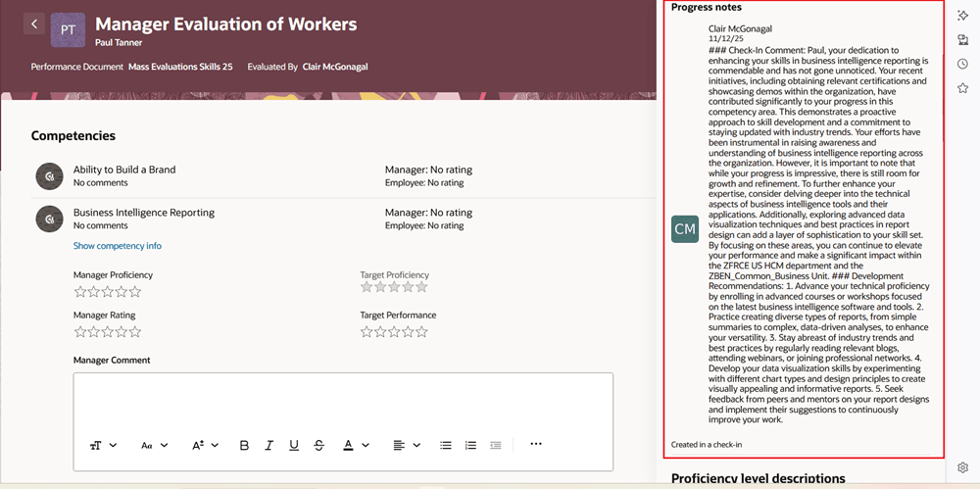980x489 pixels.
Task: Click the Ability to Build a Brand competency icon
Action: point(49,176)
